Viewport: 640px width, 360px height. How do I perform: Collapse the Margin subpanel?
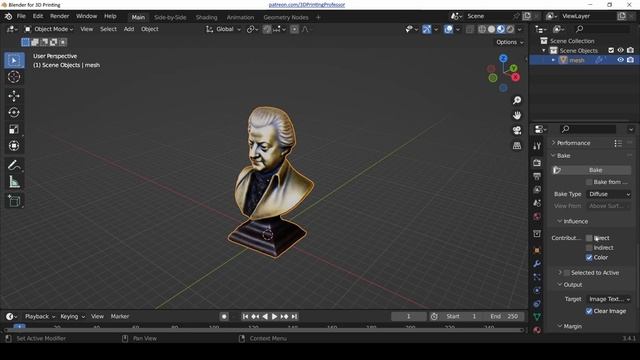tap(572, 327)
